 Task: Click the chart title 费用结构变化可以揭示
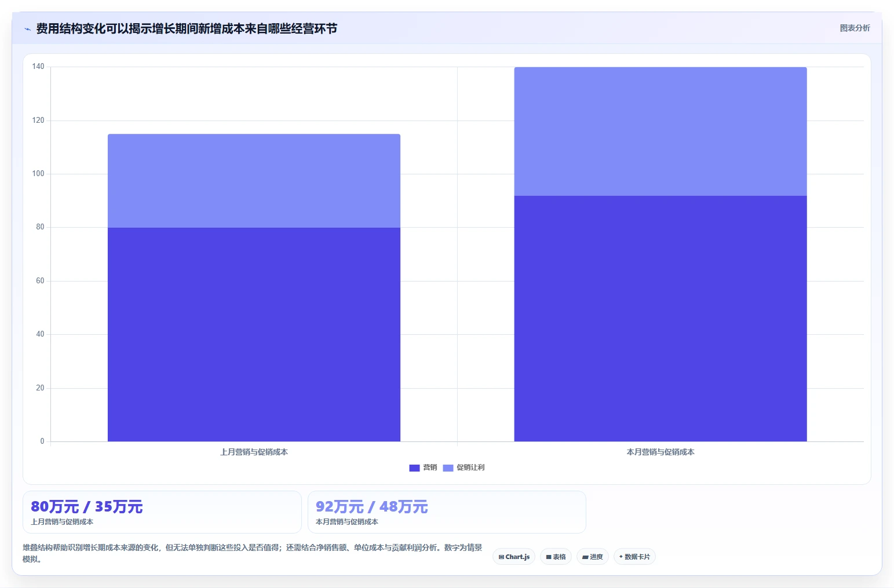click(187, 28)
